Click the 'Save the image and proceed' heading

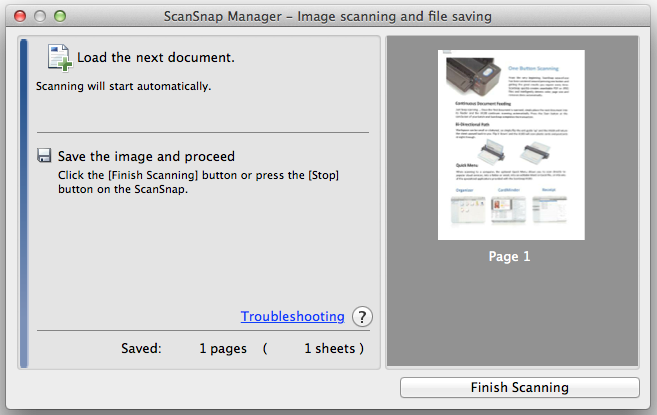tap(146, 156)
